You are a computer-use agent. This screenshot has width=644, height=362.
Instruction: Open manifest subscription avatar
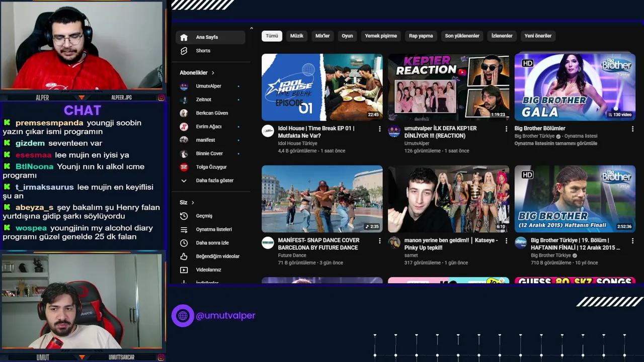184,140
